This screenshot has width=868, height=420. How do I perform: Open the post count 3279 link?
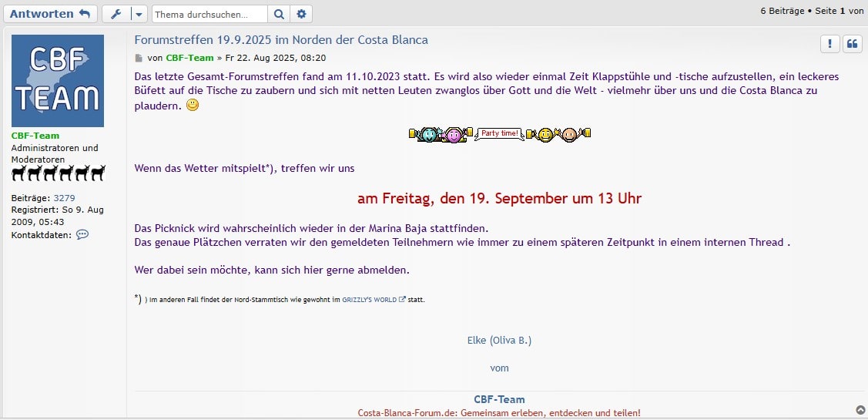[64, 198]
